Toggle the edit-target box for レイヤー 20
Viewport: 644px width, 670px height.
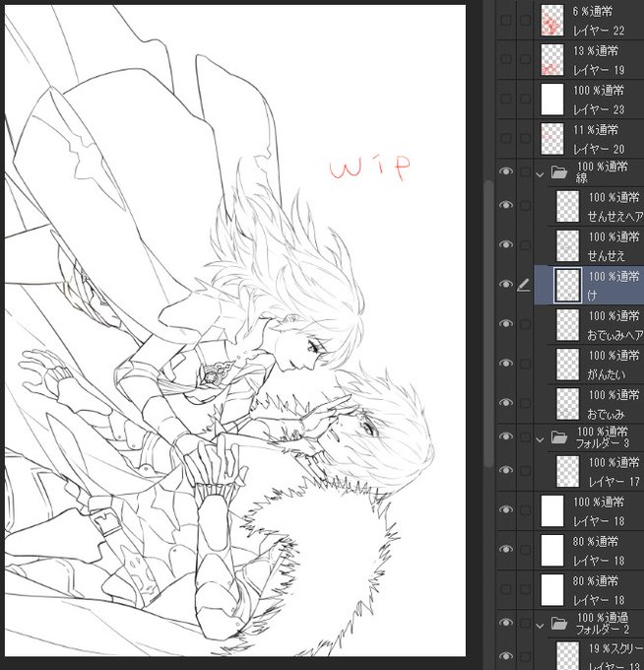pyautogui.click(x=525, y=138)
